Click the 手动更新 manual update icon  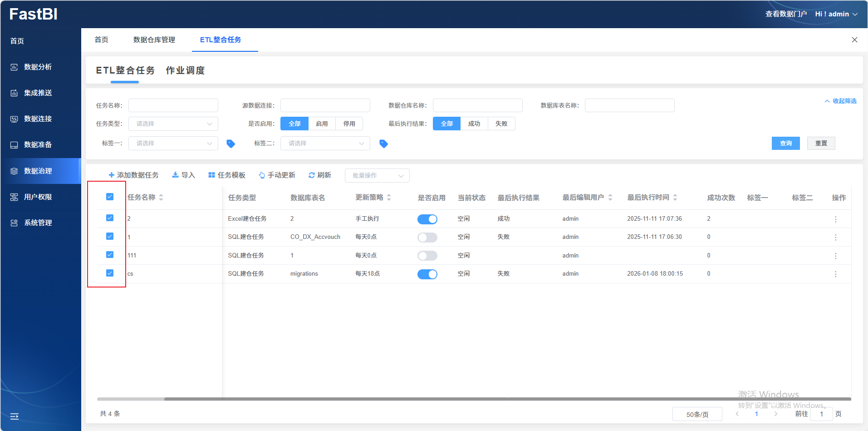point(262,175)
